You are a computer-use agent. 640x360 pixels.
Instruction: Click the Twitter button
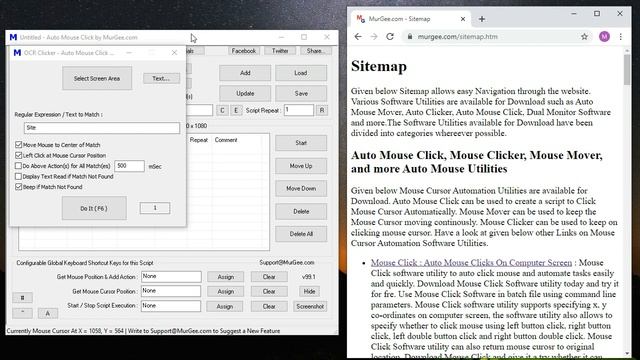[x=280, y=51]
